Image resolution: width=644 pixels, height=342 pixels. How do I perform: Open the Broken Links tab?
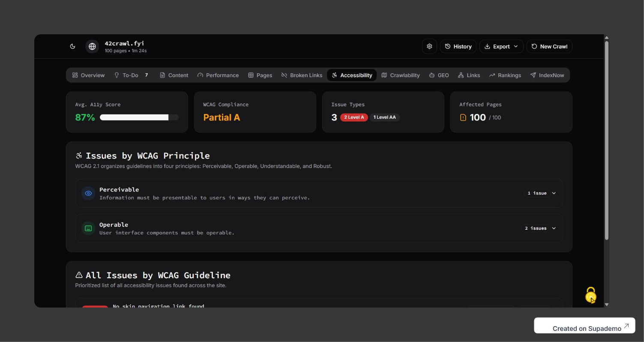(302, 75)
